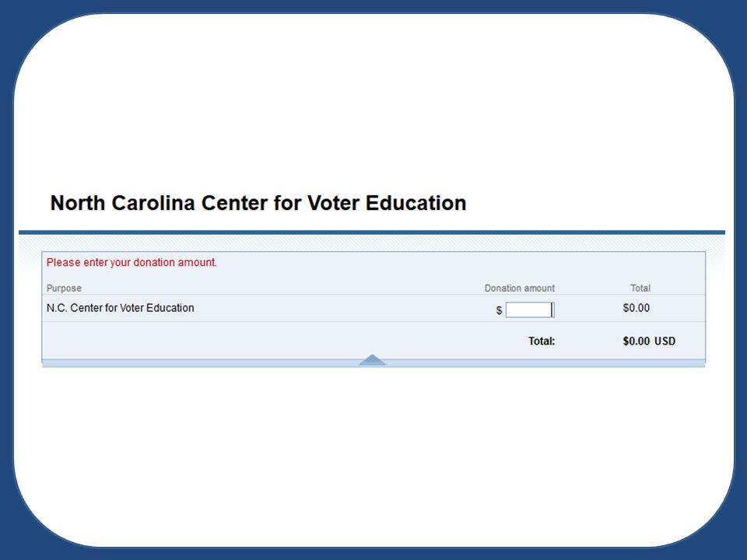Click the word 'Voter' in the purpose row
Image resolution: width=747 pixels, height=560 pixels.
(132, 308)
